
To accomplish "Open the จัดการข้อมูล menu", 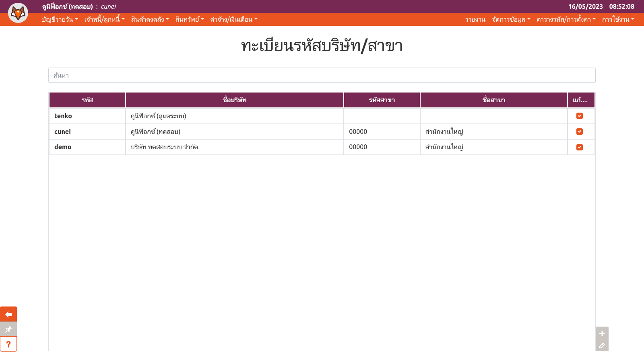I will (x=511, y=19).
